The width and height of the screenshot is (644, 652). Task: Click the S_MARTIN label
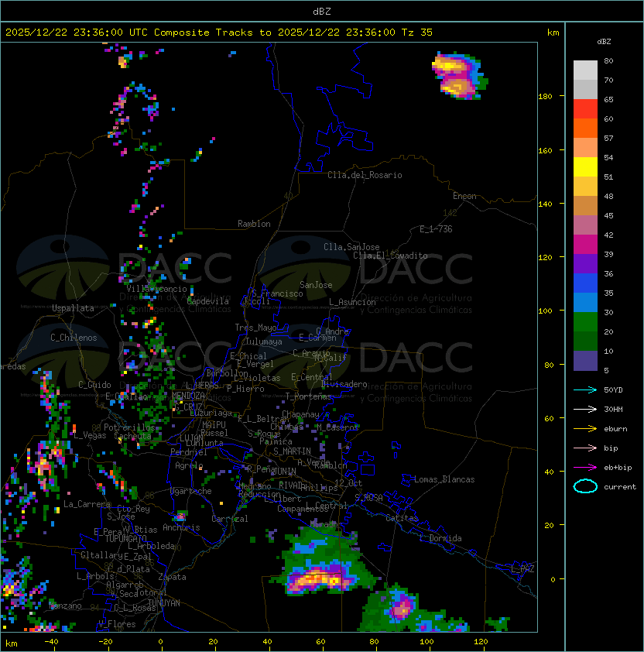click(293, 451)
